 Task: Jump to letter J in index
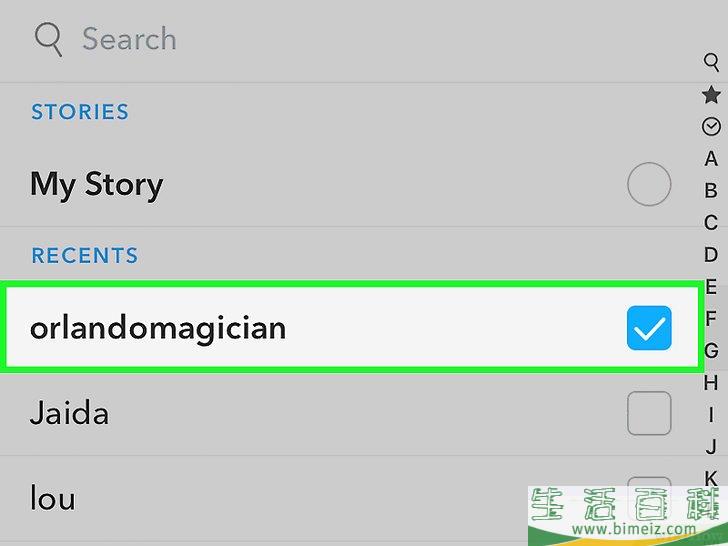711,447
